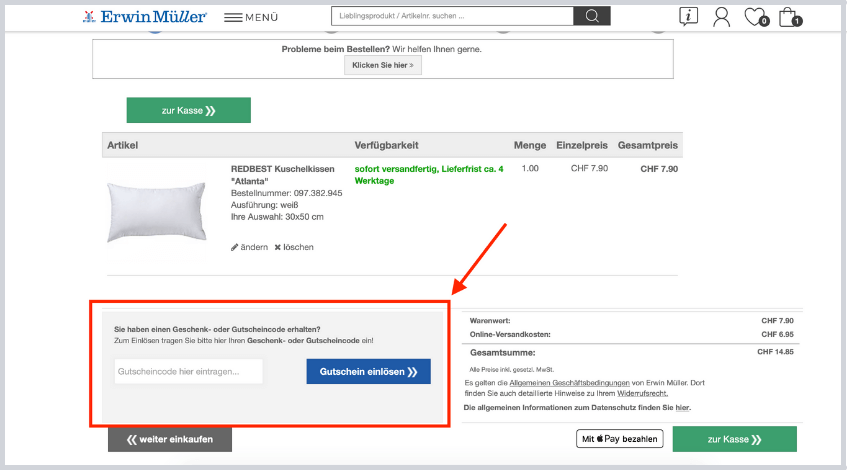Open 'Allgemeinen Geschäftsbedingungen' link
The height and width of the screenshot is (470, 847).
569,382
